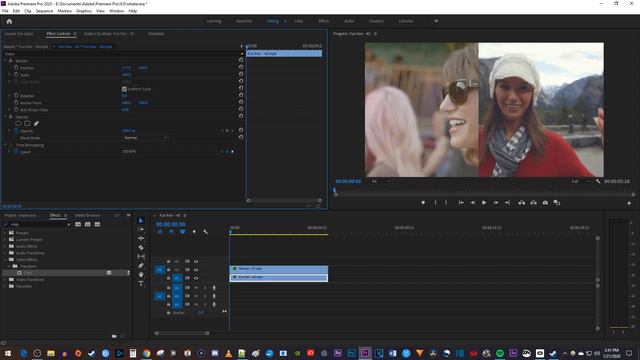Toggle top video track output eye
Screen dimensions: 640x360
pos(196,261)
